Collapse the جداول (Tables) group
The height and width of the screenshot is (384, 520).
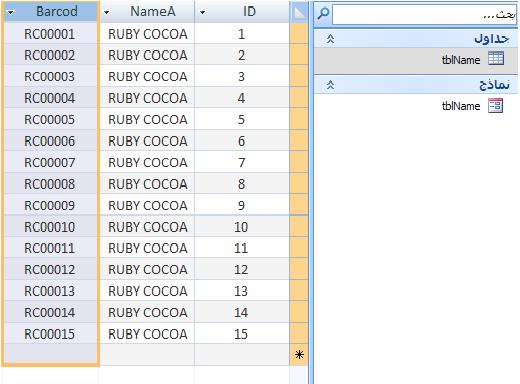coord(330,39)
